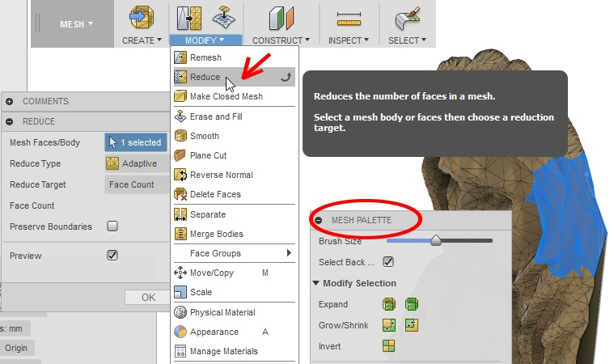614x364 pixels.
Task: Click the Invert selection icon in Mesh Palette
Action: pos(389,346)
